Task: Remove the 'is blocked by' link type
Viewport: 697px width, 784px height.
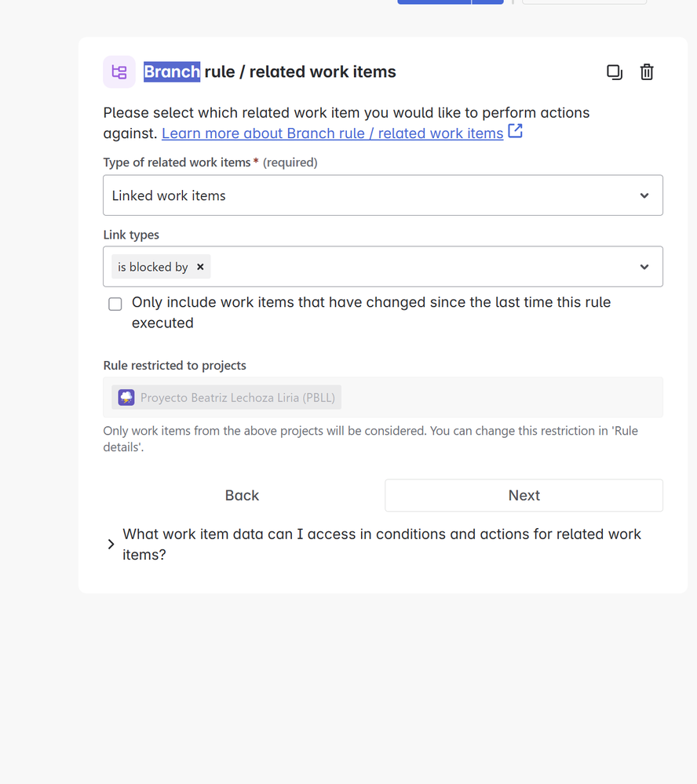Action: [200, 267]
